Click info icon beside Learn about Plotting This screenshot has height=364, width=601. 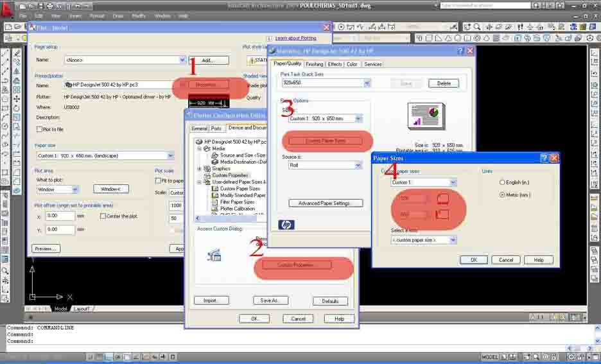[x=269, y=39]
